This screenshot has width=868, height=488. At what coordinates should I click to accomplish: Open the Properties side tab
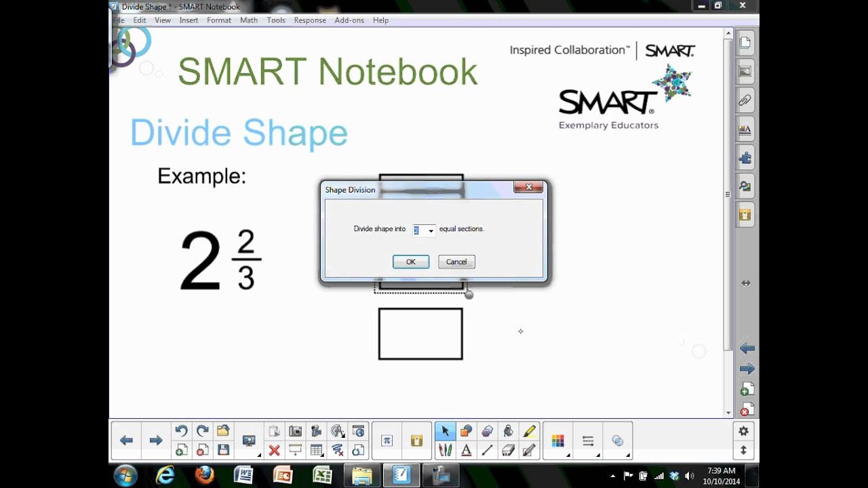(x=745, y=129)
